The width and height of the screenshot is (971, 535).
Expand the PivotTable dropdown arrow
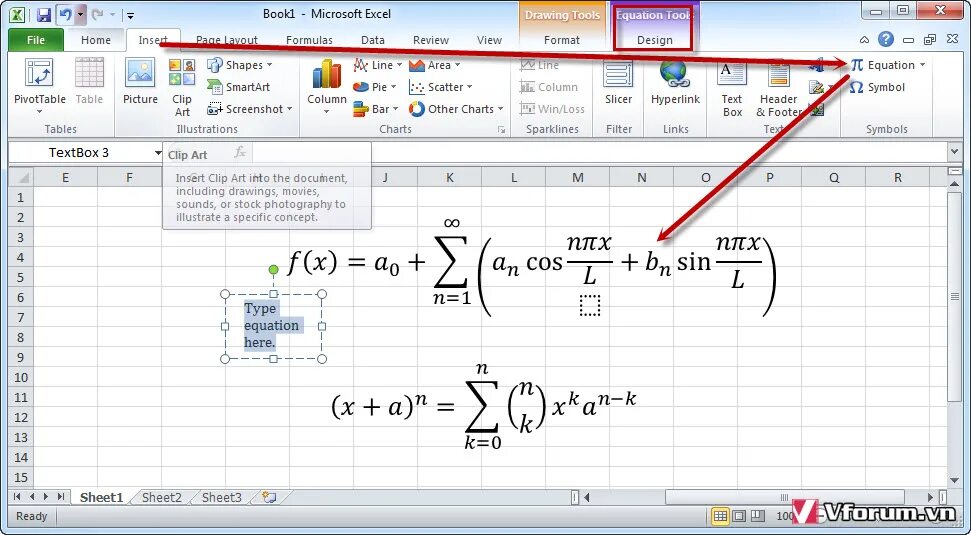(39, 112)
